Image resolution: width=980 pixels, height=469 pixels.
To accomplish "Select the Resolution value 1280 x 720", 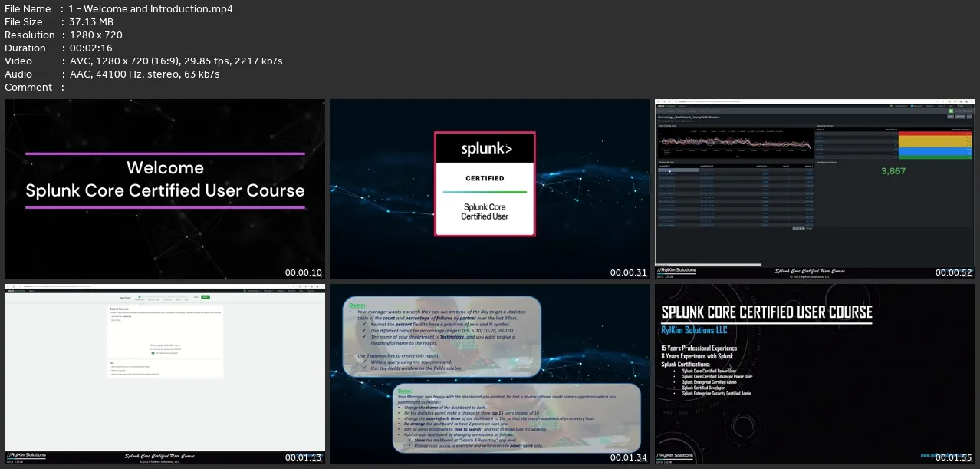I will (x=95, y=35).
